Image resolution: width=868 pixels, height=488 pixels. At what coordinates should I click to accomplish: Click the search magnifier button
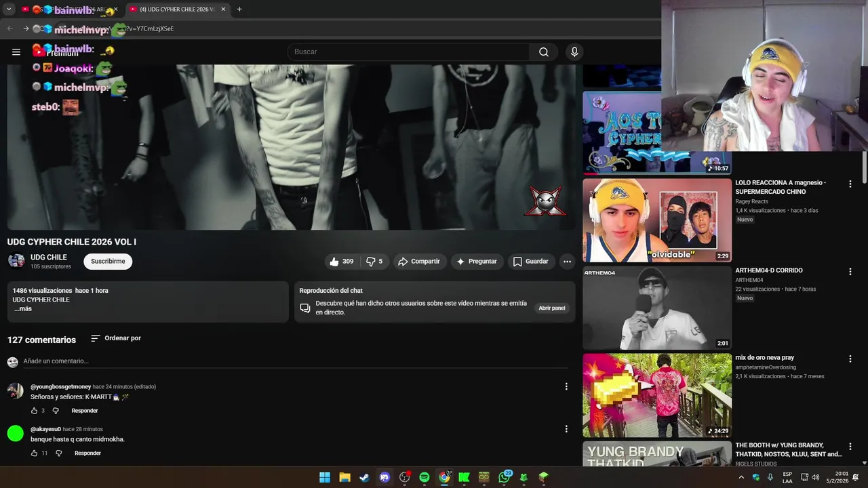(544, 52)
